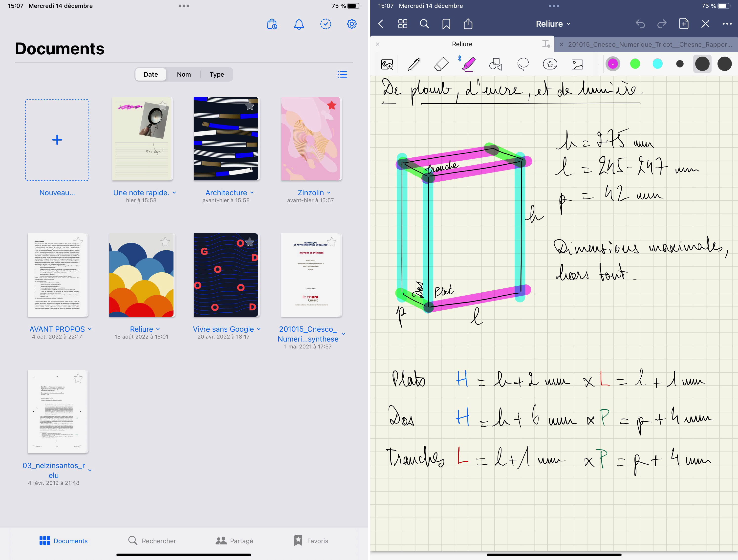Select the eraser tool
This screenshot has height=560, width=738.
pos(441,64)
